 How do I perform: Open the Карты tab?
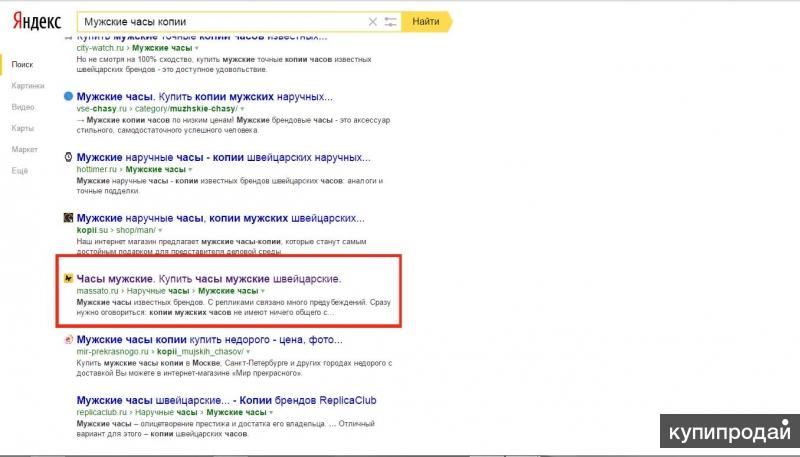click(x=22, y=128)
